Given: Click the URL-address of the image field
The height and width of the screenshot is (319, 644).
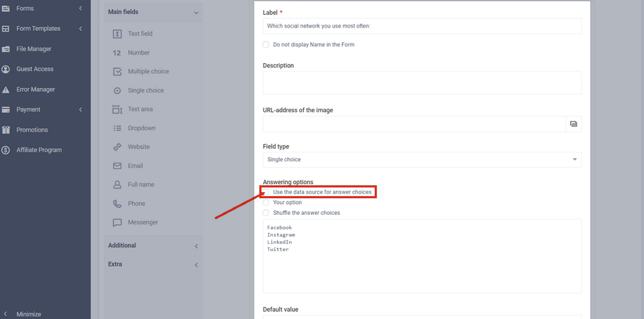Looking at the screenshot, I should tap(415, 124).
